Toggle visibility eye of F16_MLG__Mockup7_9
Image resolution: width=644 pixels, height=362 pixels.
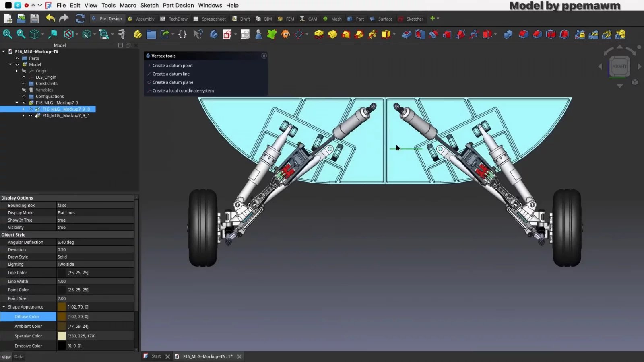coord(24,103)
